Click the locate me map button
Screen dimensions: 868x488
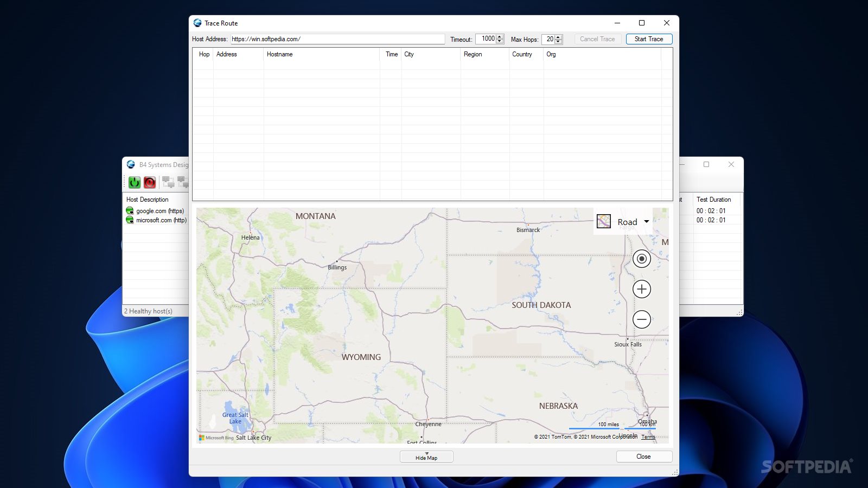(642, 259)
